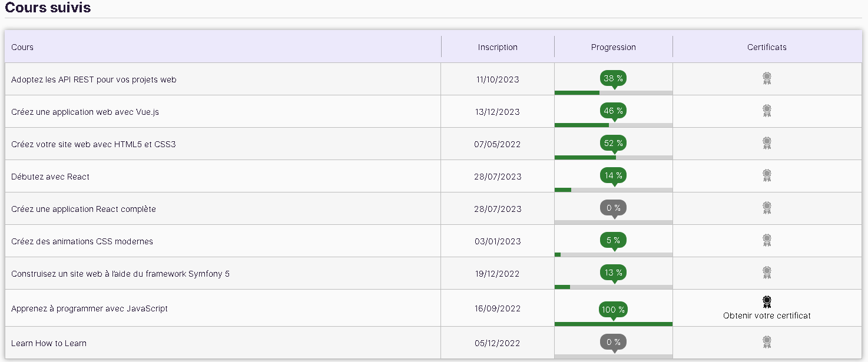Click the Certificats column header
This screenshot has height=362, width=868.
tap(767, 47)
